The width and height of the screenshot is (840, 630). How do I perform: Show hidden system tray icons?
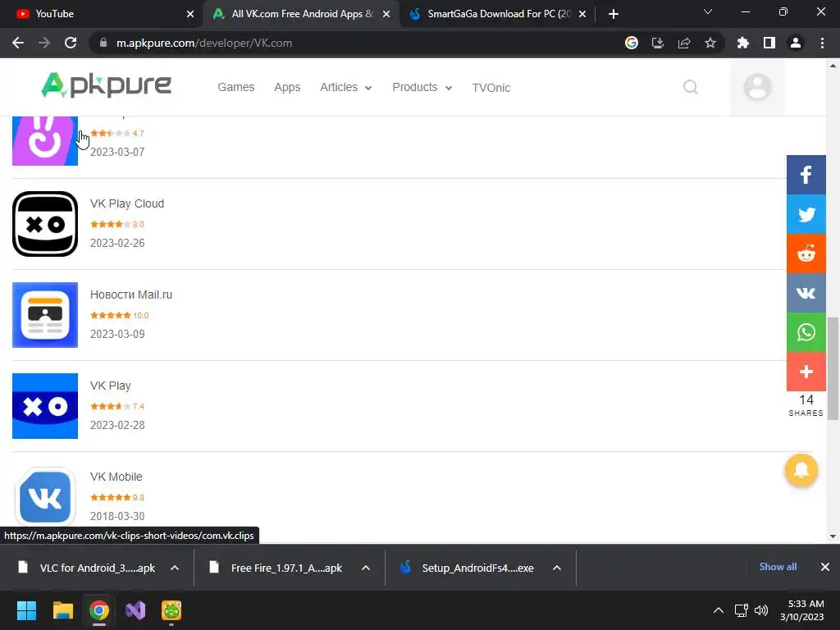pos(719,610)
